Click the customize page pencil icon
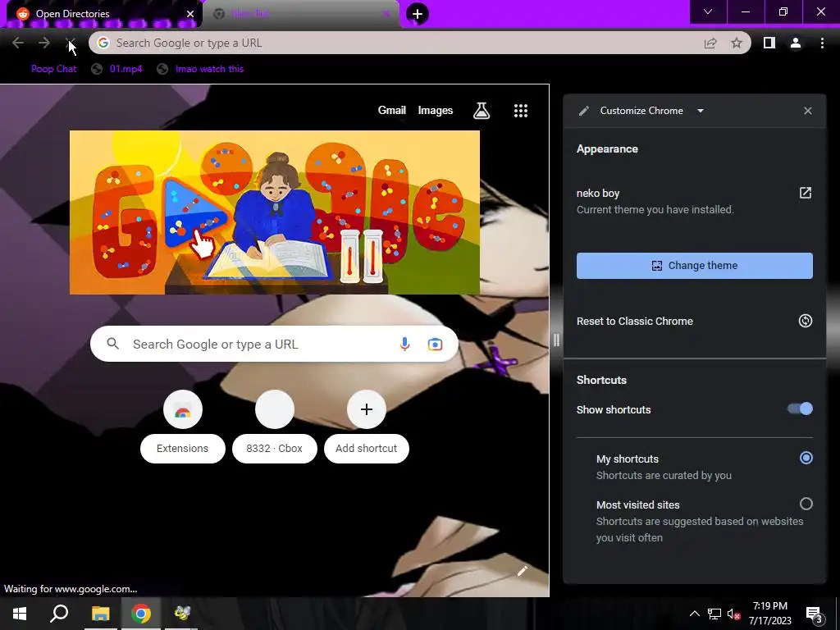The width and height of the screenshot is (840, 630). pos(523,571)
